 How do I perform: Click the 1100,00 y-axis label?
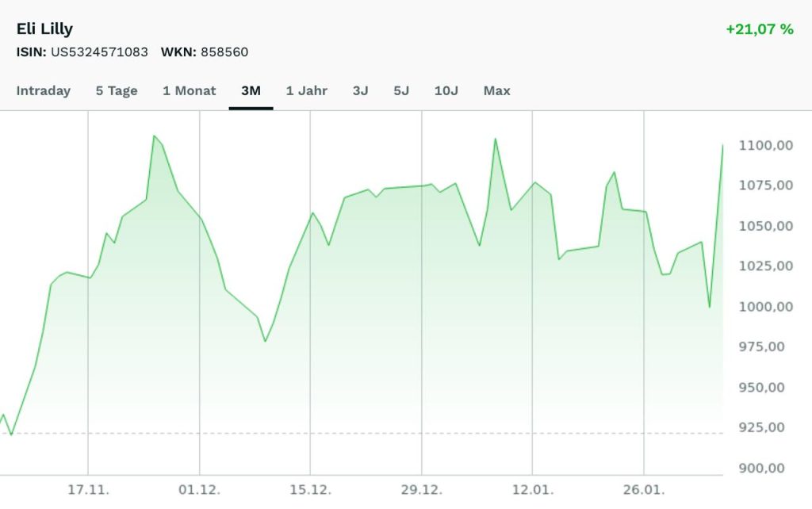[x=765, y=146]
